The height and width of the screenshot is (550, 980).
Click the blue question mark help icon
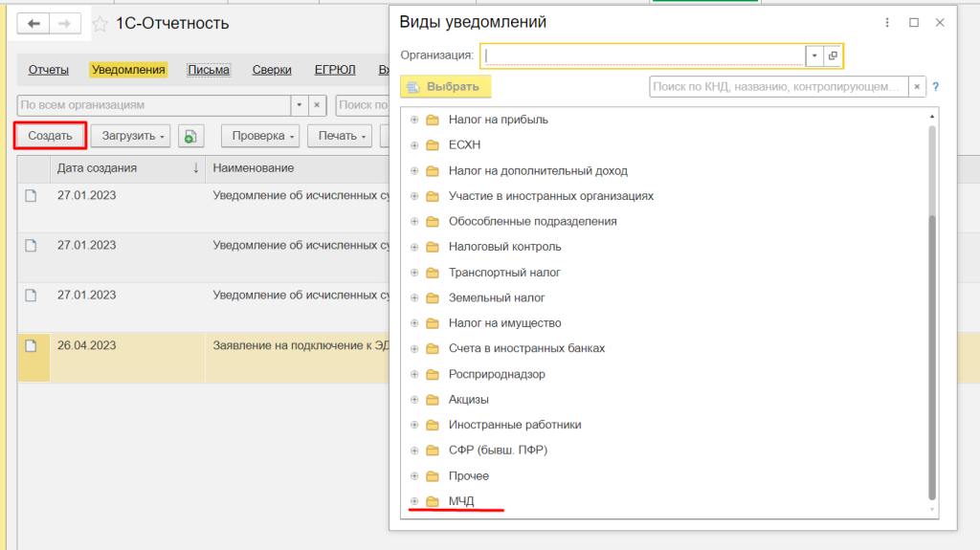point(935,87)
